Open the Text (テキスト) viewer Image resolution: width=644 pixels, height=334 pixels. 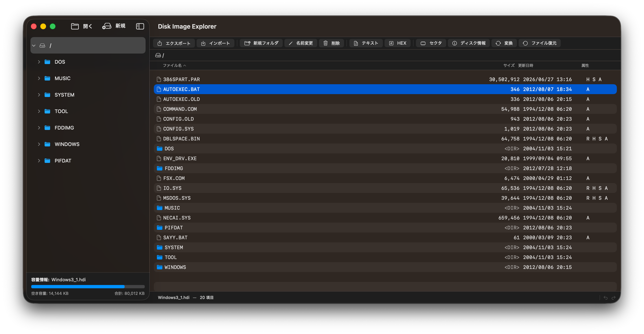(x=366, y=43)
